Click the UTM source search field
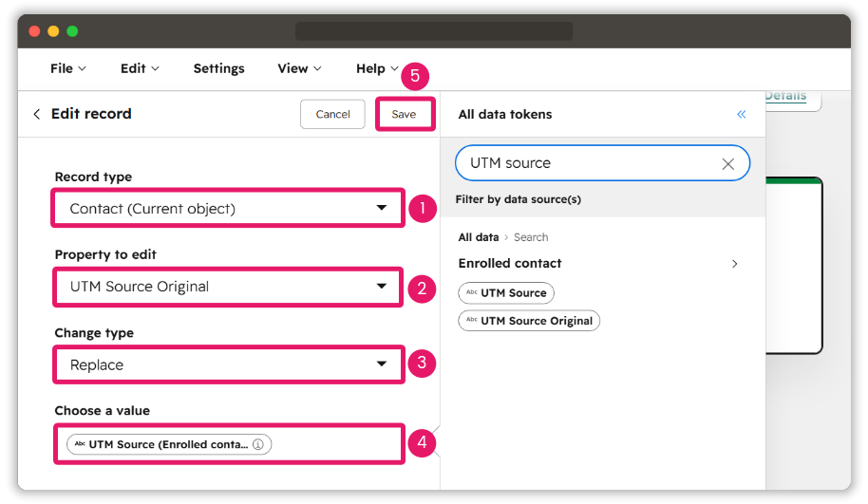868x504 pixels. coord(602,163)
